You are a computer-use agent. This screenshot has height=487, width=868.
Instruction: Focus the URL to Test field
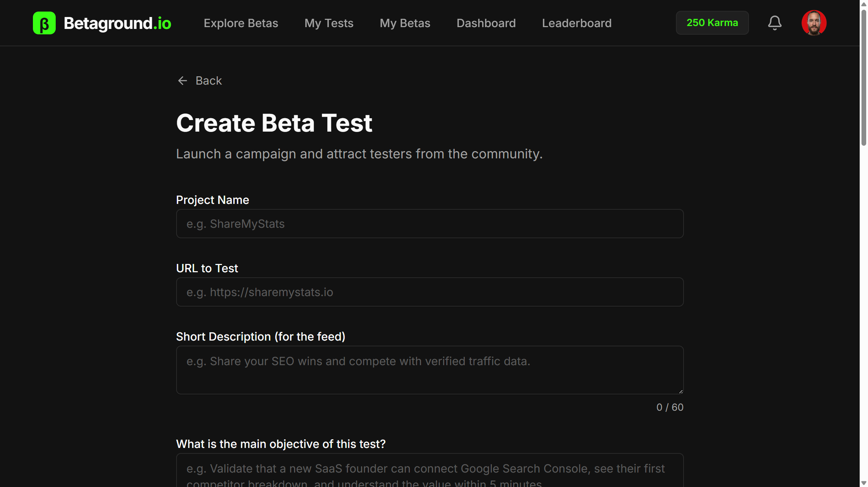pyautogui.click(x=430, y=292)
